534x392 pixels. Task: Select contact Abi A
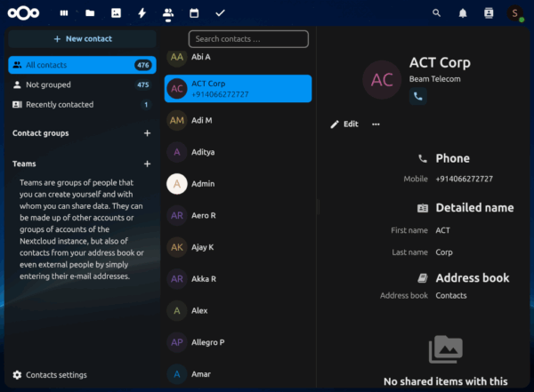(x=238, y=57)
